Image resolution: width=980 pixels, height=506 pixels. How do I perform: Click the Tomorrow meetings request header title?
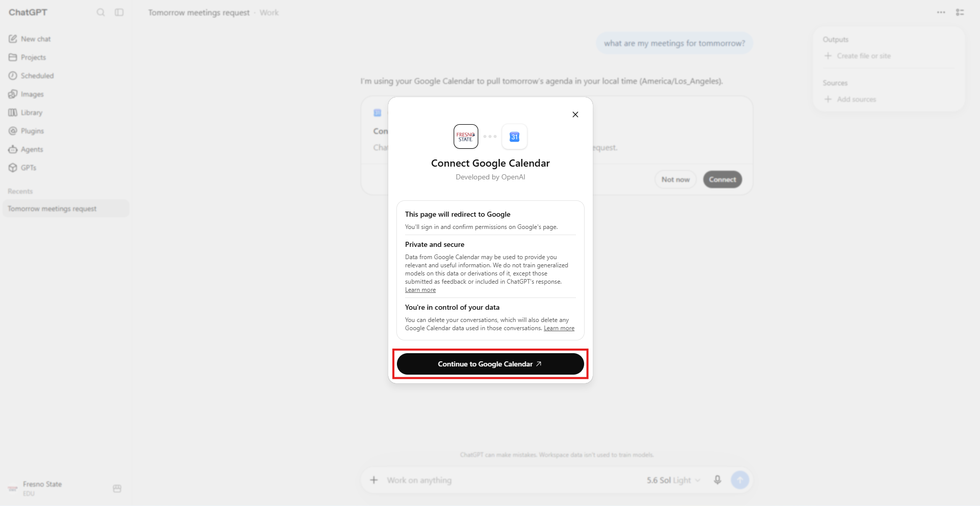click(199, 12)
